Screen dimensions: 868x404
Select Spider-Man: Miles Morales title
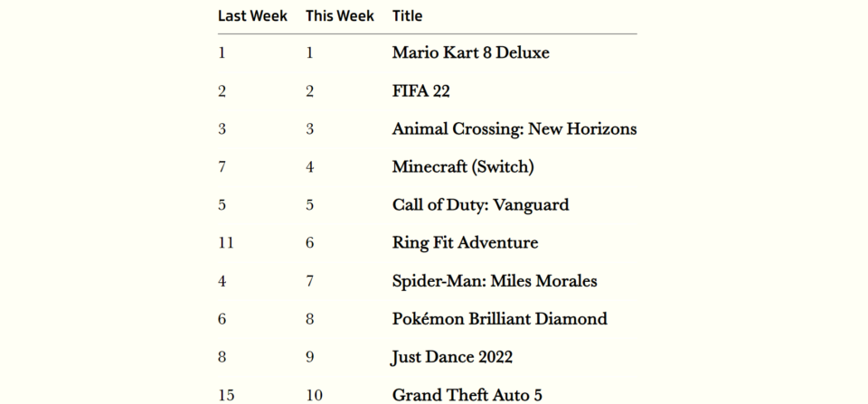click(x=495, y=281)
